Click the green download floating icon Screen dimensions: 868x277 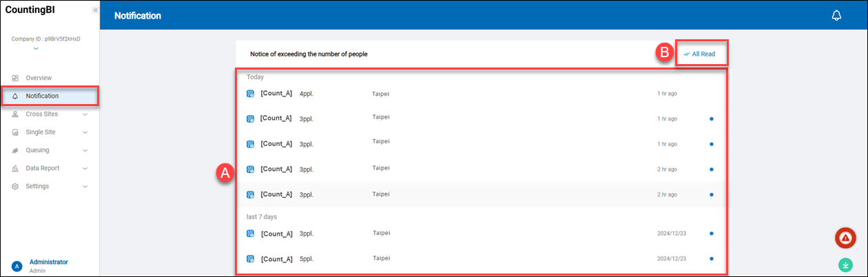[845, 265]
